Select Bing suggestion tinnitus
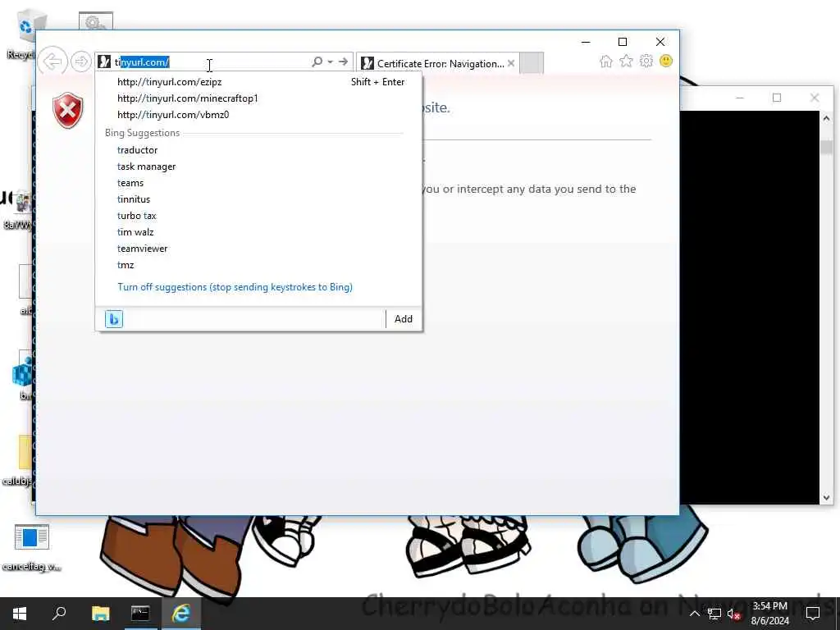840x630 pixels. (x=258, y=199)
